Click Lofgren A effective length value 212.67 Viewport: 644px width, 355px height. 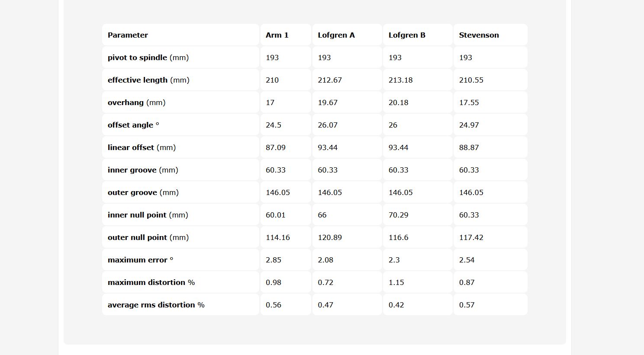[330, 80]
